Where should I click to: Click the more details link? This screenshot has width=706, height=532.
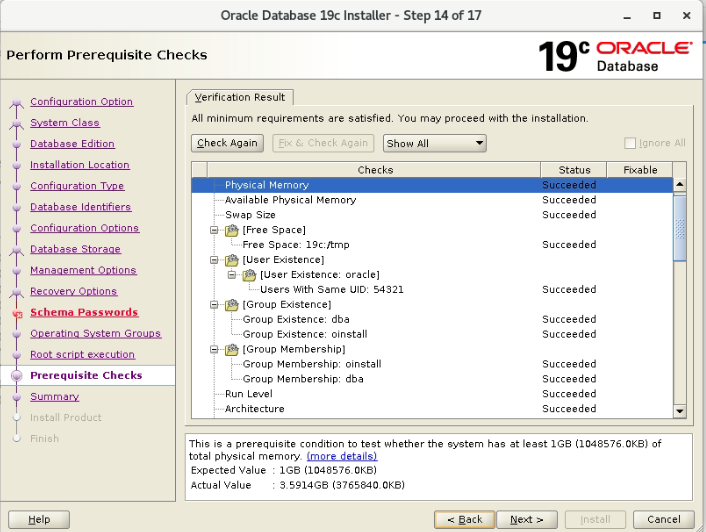342,456
